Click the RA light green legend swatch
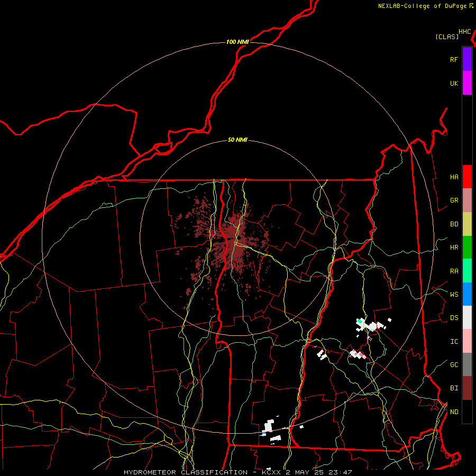476x476 pixels. click(467, 271)
